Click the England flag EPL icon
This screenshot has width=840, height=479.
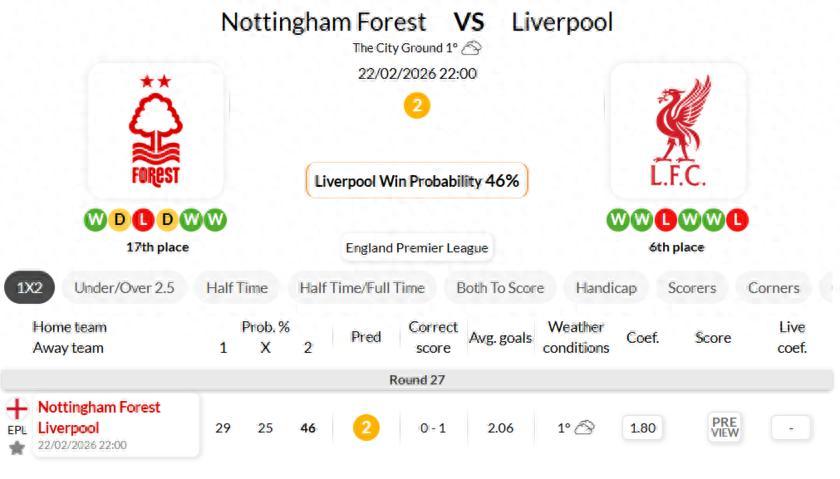click(x=17, y=409)
